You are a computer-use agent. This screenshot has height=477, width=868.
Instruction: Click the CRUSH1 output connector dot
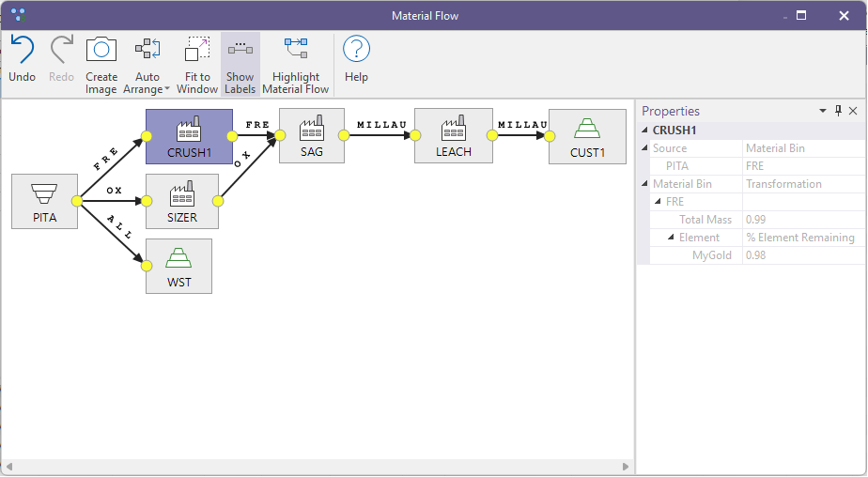click(233, 136)
